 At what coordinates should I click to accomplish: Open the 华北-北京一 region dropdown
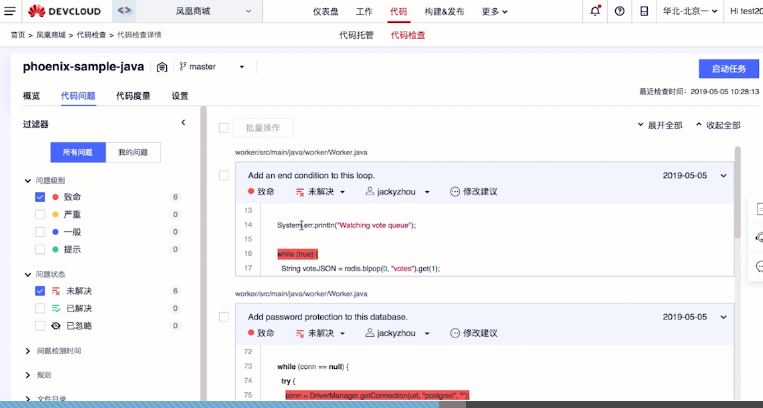coord(690,11)
